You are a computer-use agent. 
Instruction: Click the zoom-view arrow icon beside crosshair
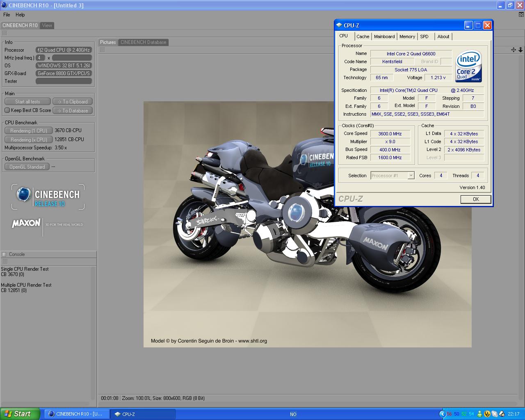pyautogui.click(x=520, y=50)
